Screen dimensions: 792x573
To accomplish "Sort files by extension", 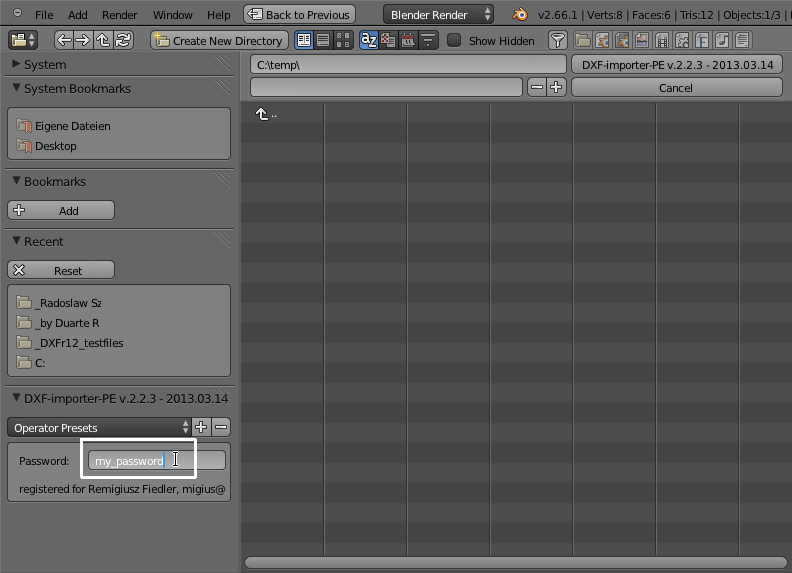I will click(388, 40).
